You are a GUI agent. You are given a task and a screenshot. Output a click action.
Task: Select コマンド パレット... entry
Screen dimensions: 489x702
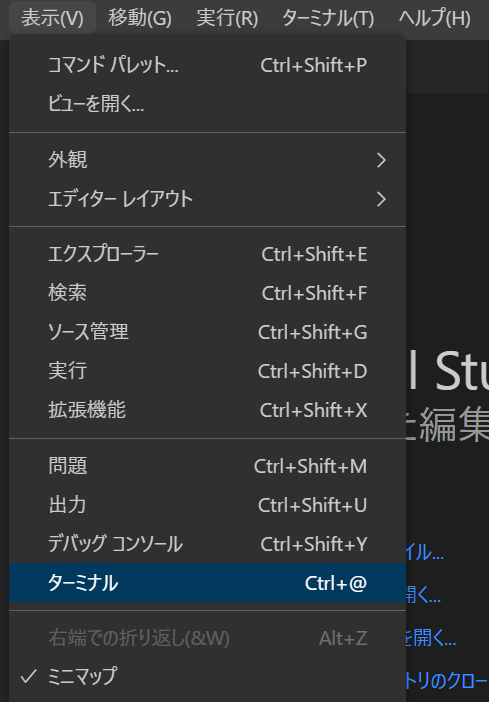[207, 65]
